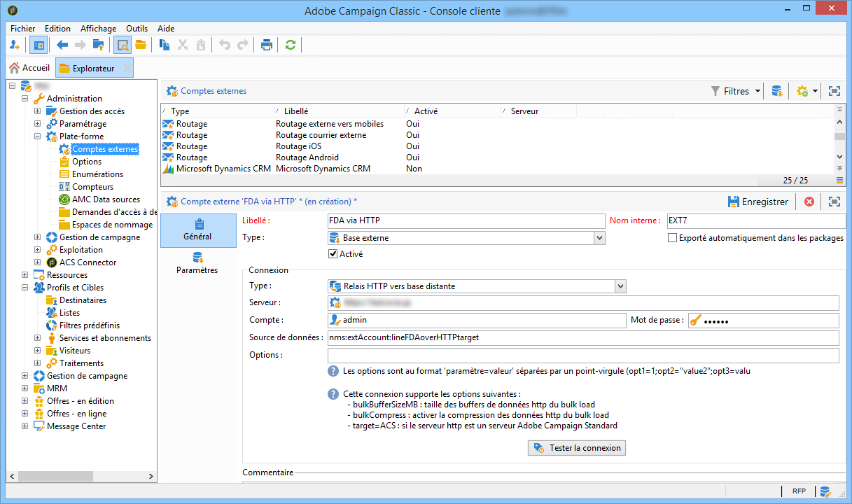Toggle the Activé checkbox
The width and height of the screenshot is (852, 504).
click(333, 254)
